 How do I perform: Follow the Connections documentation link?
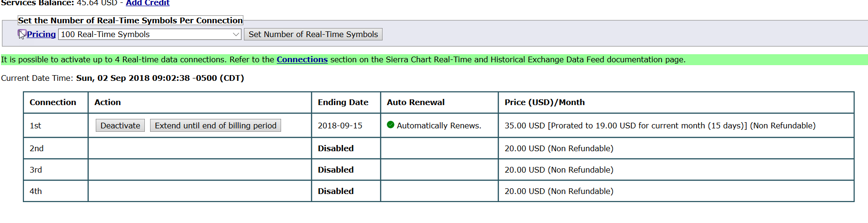(302, 59)
